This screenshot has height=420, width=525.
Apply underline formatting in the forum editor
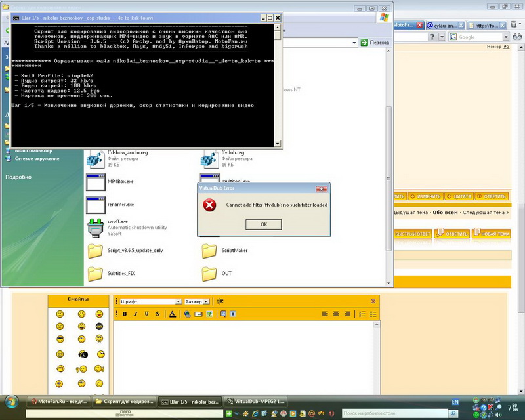pyautogui.click(x=146, y=314)
